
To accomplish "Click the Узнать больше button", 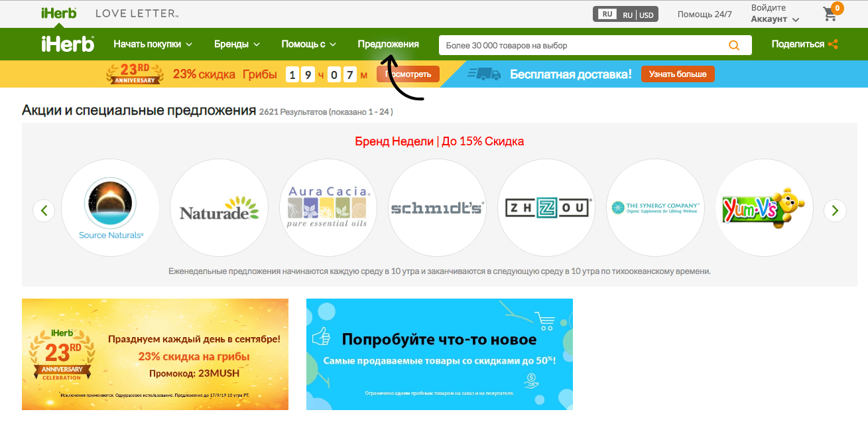I will coord(678,74).
